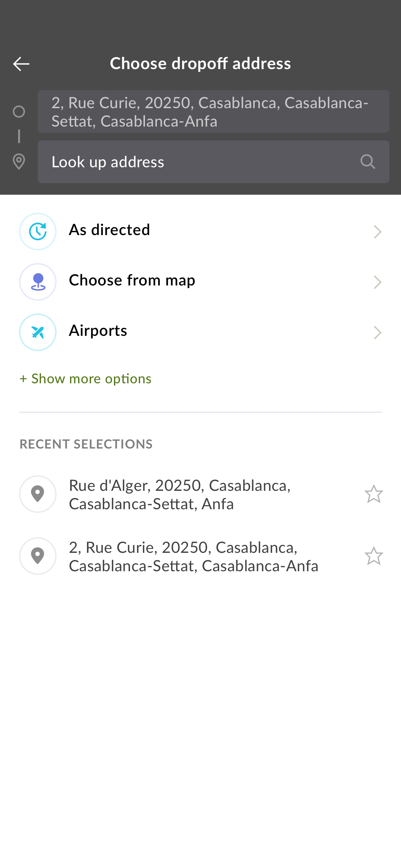
Task: Edit the pickup address 2, Rue Curie field
Action: (x=213, y=111)
